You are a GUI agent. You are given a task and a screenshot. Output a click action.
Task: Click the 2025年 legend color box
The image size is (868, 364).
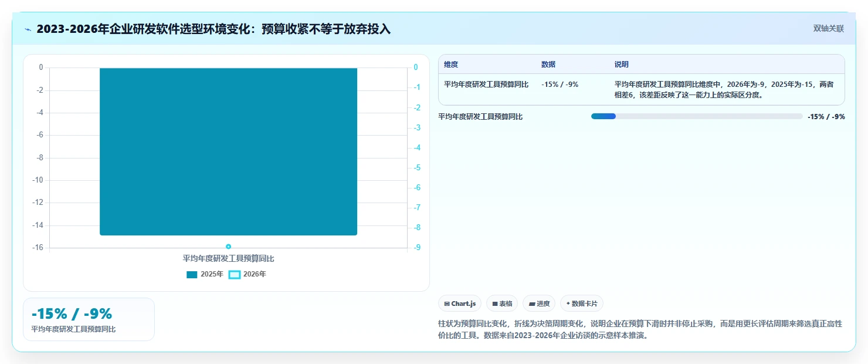pos(192,274)
